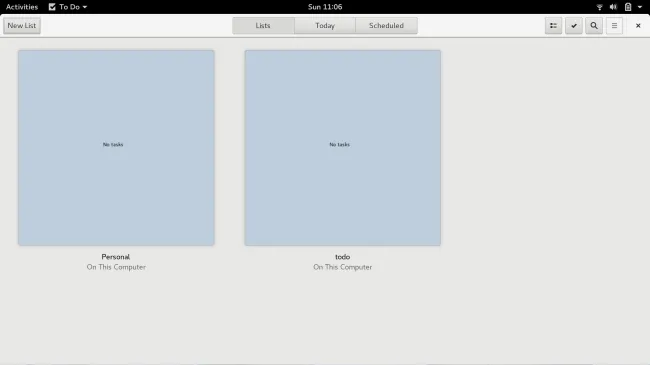Open the hamburger menu icon
This screenshot has width=650, height=365.
614,26
